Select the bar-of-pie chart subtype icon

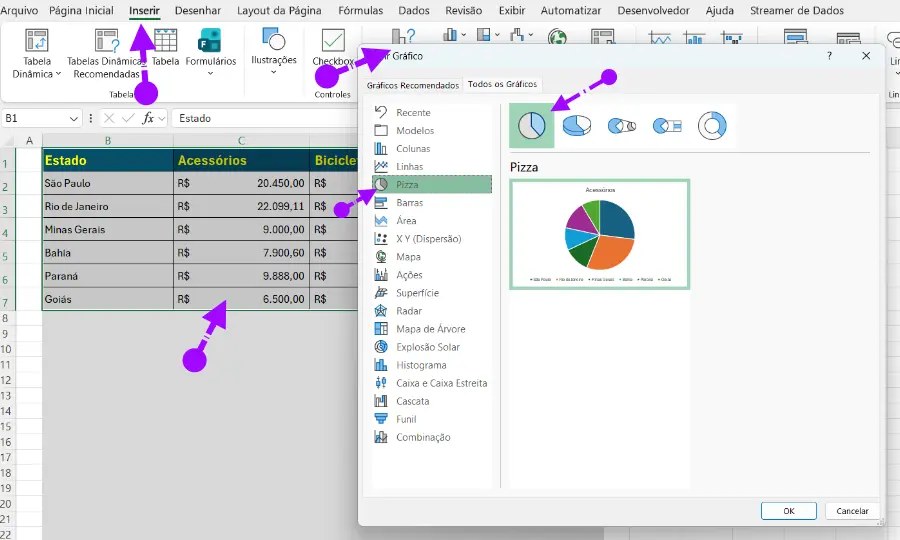coord(667,126)
